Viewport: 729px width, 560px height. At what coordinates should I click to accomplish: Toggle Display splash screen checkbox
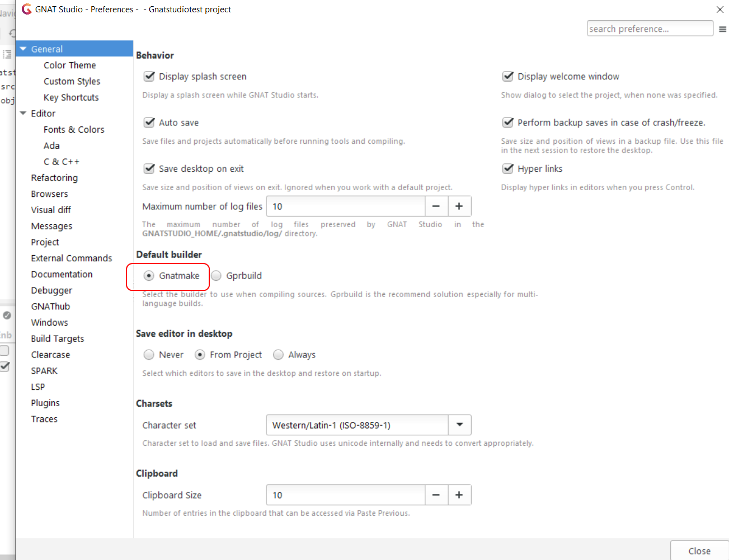pos(149,76)
